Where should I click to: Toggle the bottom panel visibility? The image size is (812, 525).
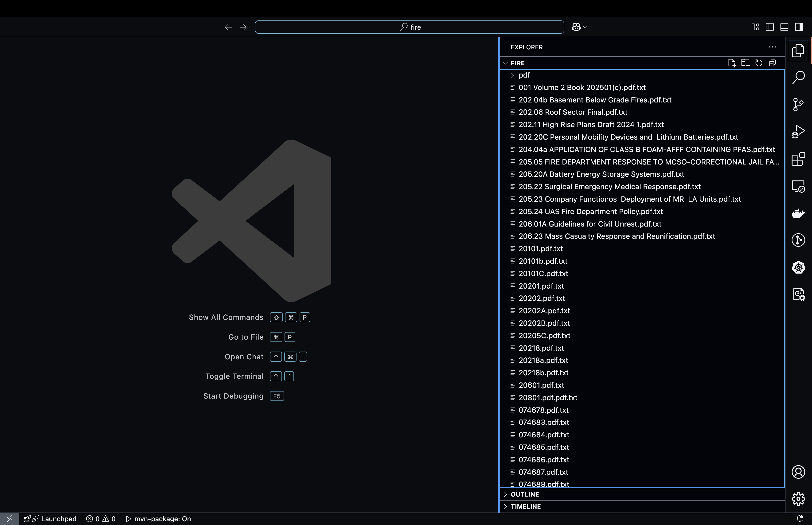(x=784, y=27)
